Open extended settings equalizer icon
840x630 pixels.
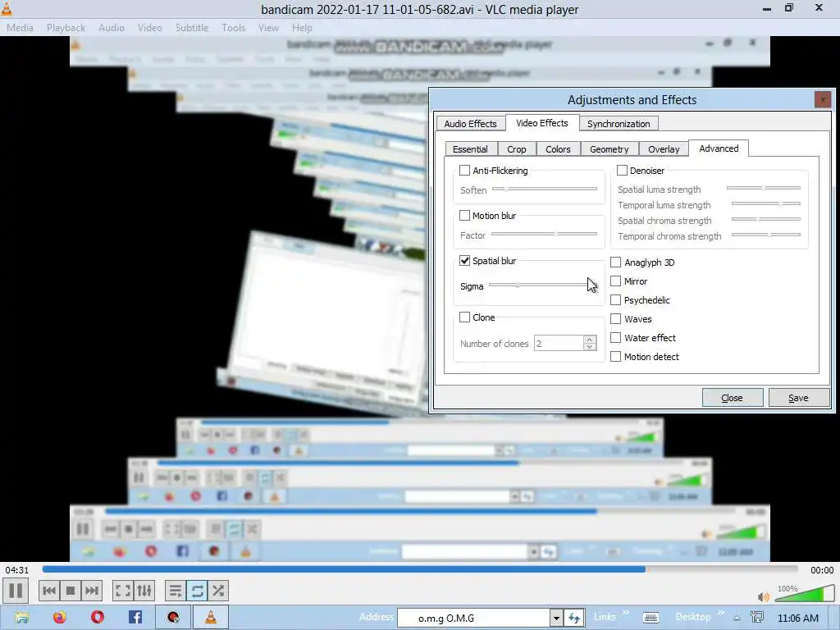pyautogui.click(x=144, y=591)
